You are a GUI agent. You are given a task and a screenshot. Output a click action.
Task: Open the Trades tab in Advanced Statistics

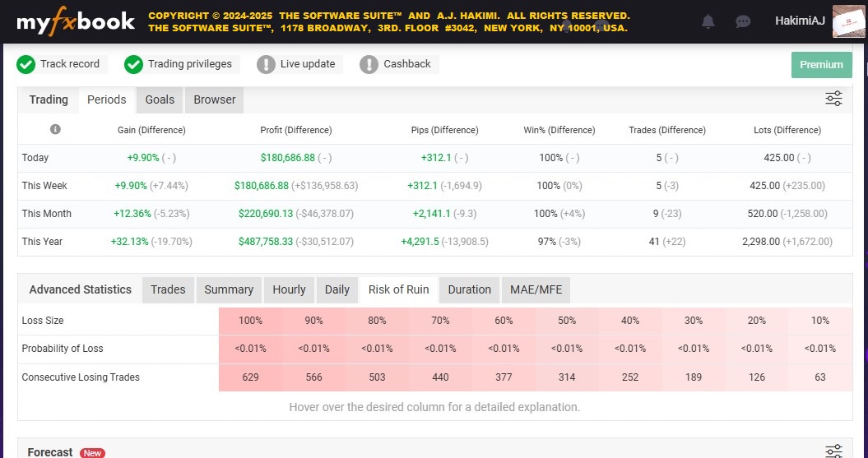[168, 289]
